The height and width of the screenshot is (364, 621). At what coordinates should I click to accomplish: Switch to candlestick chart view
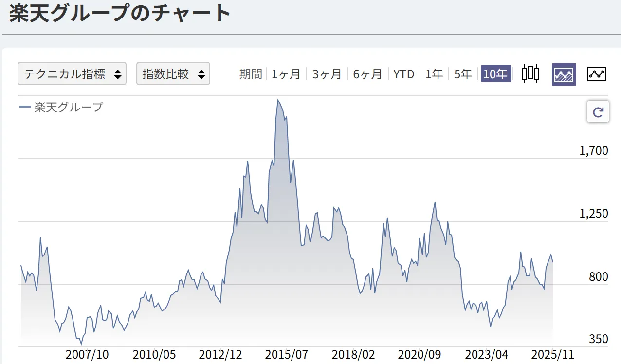coord(530,74)
